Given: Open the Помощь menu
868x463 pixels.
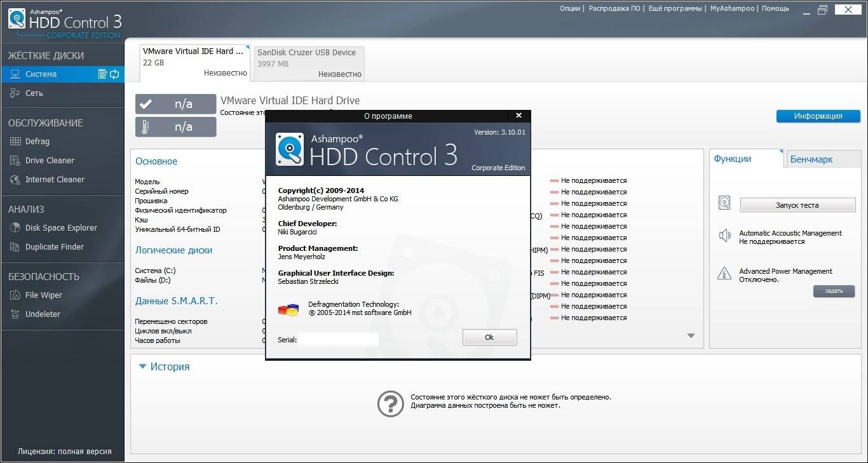Looking at the screenshot, I should (775, 8).
